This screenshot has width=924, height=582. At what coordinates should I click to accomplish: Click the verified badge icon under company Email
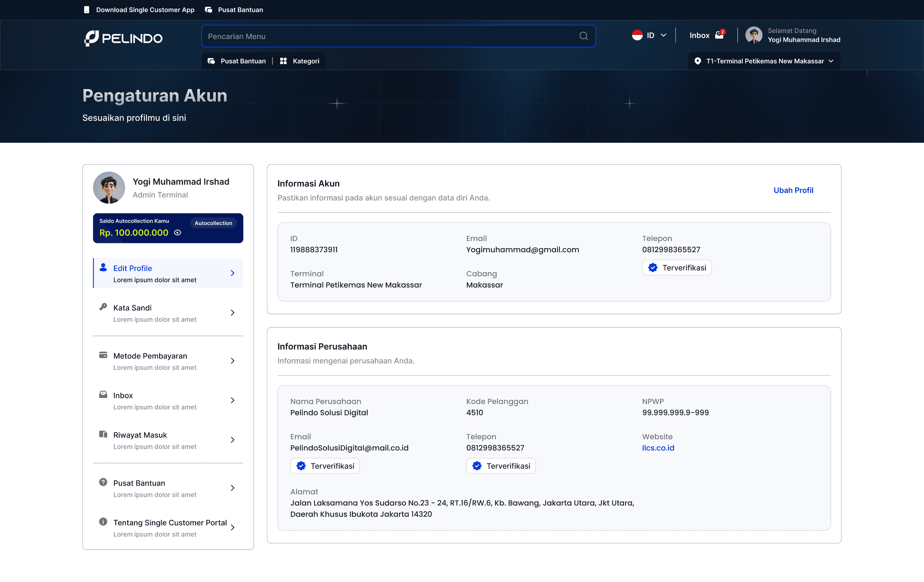click(x=301, y=466)
